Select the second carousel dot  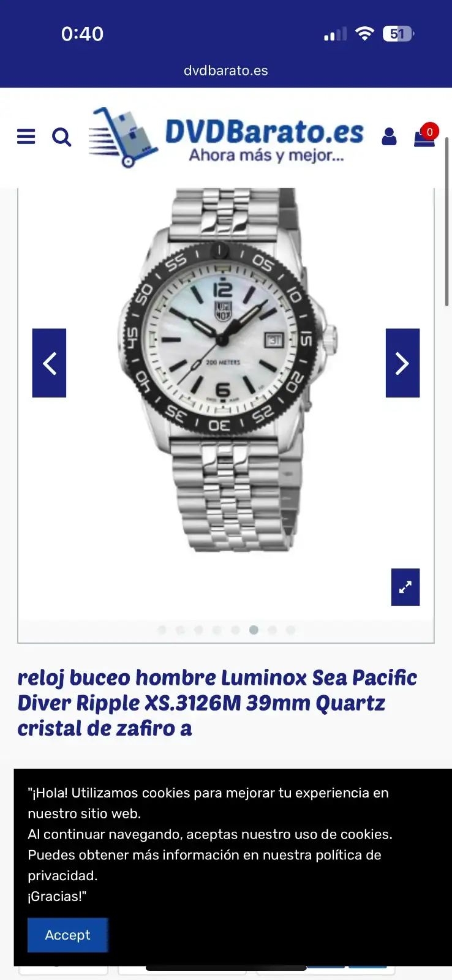tap(180, 630)
